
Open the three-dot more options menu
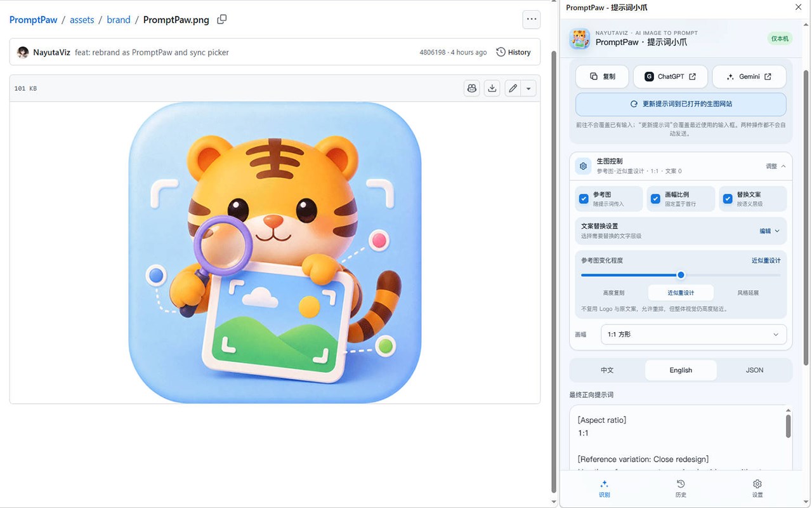pos(532,20)
